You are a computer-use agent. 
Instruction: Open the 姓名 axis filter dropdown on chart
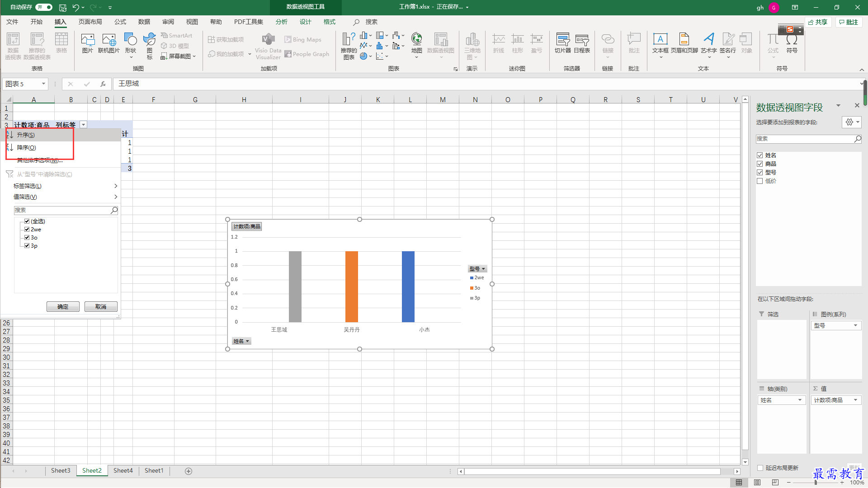241,341
